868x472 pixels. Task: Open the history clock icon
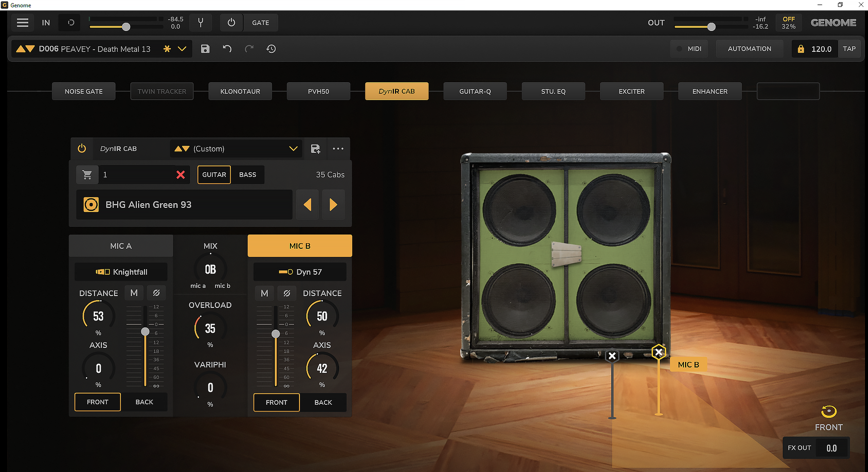pyautogui.click(x=271, y=49)
